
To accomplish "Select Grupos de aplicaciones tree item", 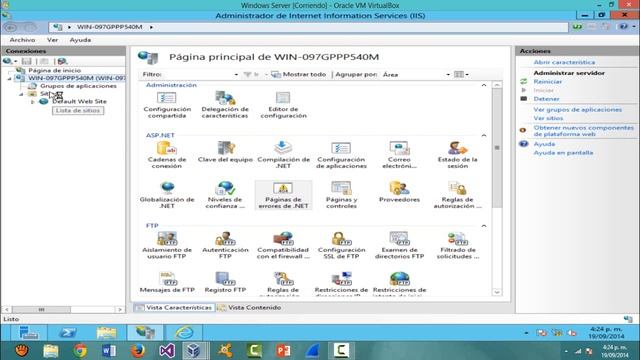I will (78, 86).
